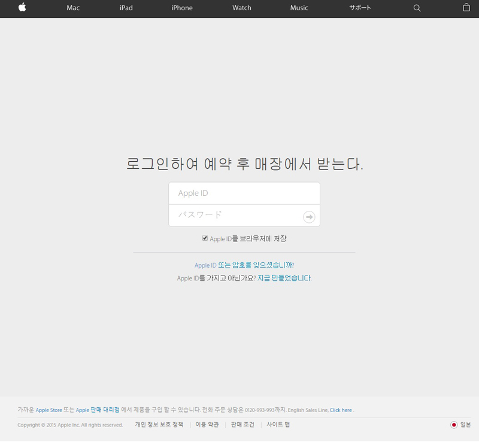Screen dimensions: 479x448
Task: Open the Mac menu
Action: [73, 8]
